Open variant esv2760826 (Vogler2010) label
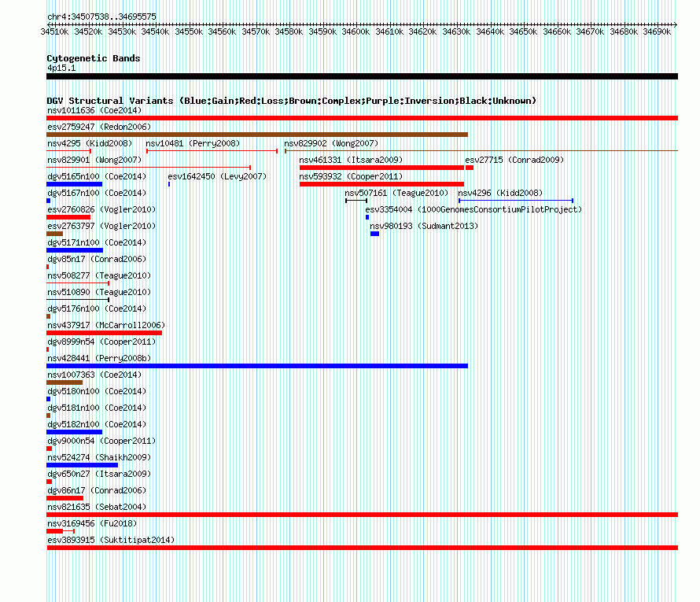Image resolution: width=700 pixels, height=602 pixels. click(101, 209)
